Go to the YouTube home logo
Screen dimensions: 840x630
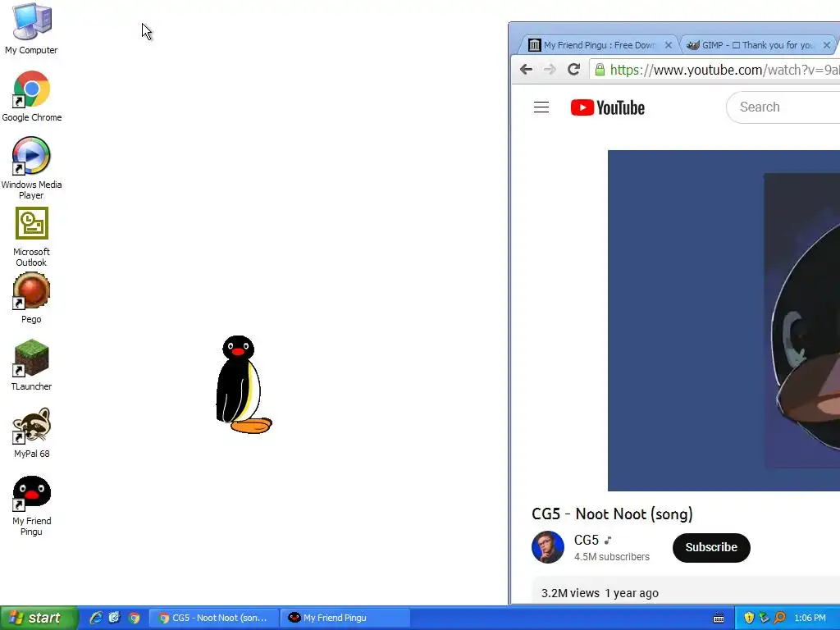tap(608, 107)
